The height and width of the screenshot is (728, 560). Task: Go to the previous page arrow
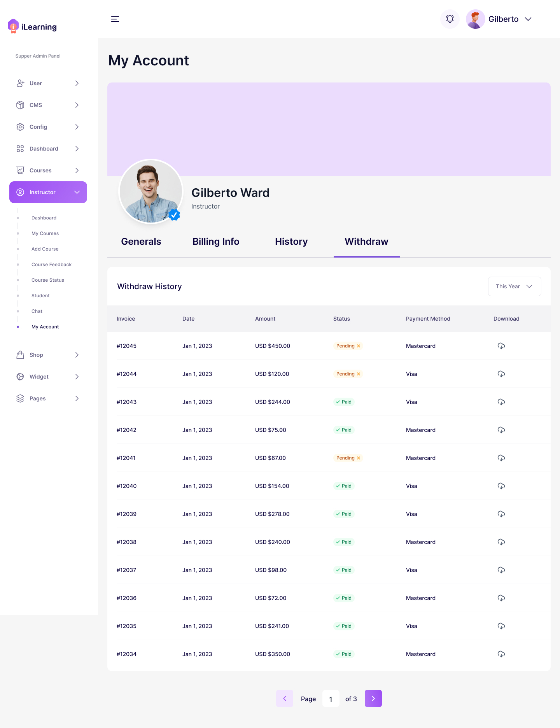click(x=285, y=698)
